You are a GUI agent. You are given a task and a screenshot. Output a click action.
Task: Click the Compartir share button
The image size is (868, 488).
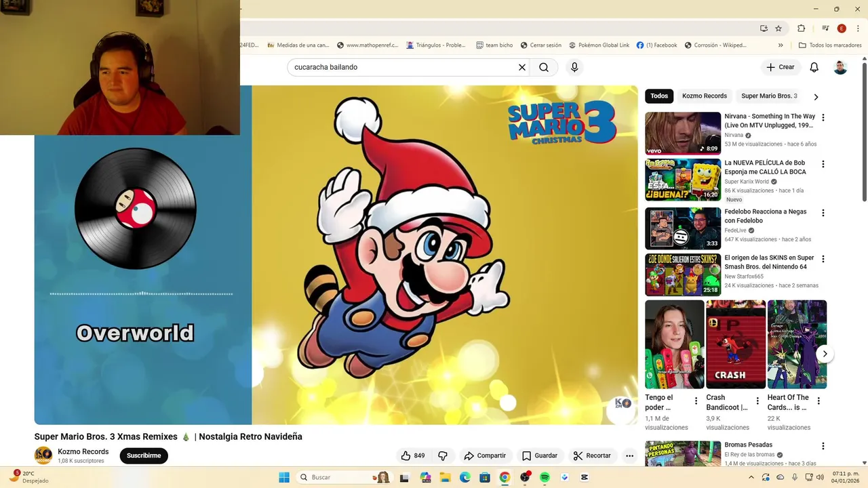tap(485, 455)
